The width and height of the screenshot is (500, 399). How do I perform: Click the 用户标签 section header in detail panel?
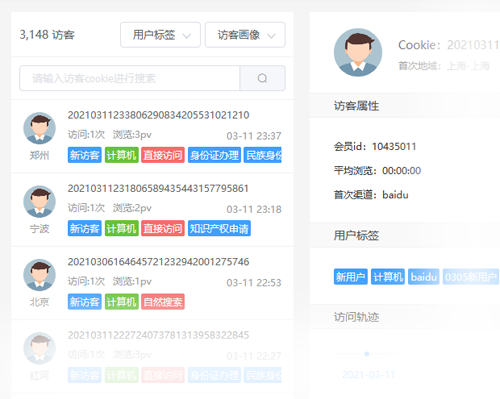356,236
